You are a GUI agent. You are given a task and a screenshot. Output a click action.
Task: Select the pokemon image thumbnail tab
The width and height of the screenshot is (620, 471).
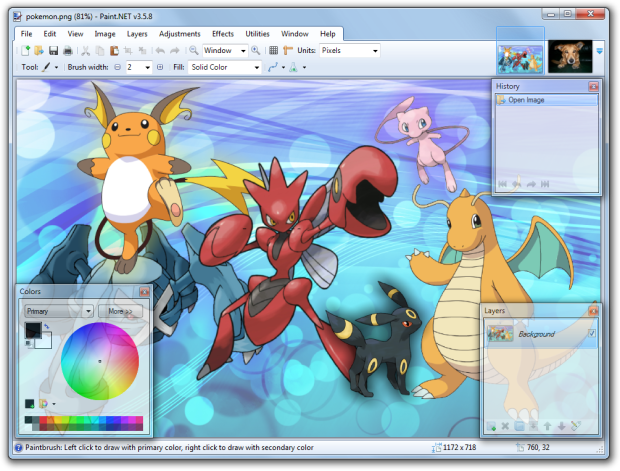pos(520,59)
